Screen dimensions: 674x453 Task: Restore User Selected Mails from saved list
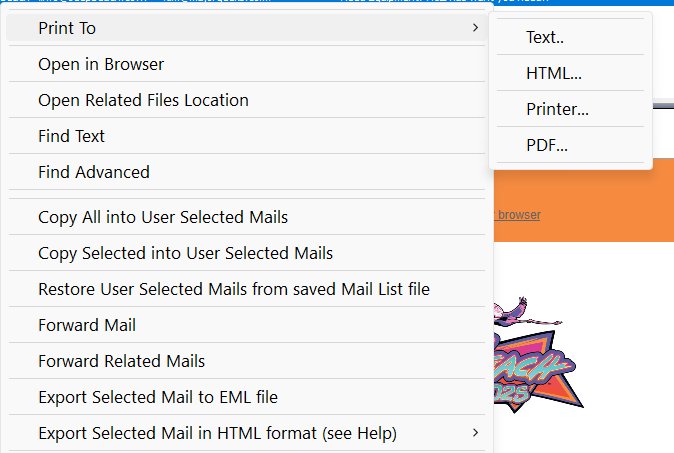click(x=234, y=289)
